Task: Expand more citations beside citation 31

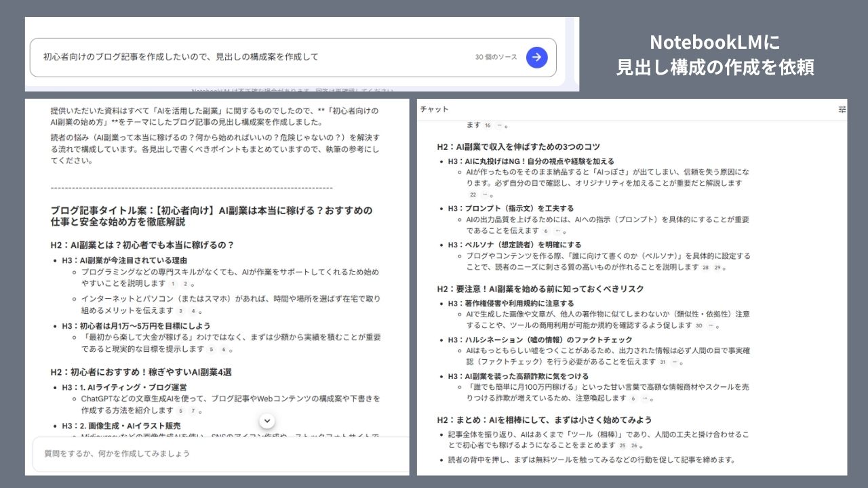Action: [675, 363]
